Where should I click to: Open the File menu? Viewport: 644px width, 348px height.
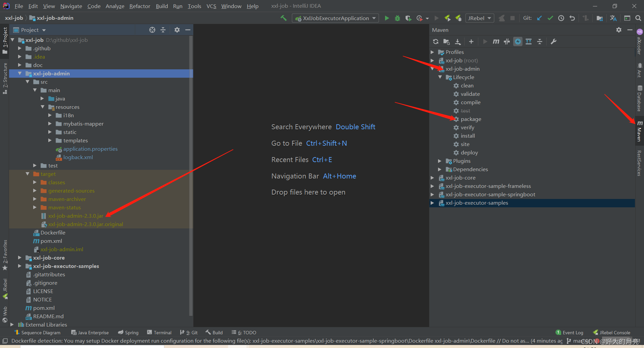(19, 6)
